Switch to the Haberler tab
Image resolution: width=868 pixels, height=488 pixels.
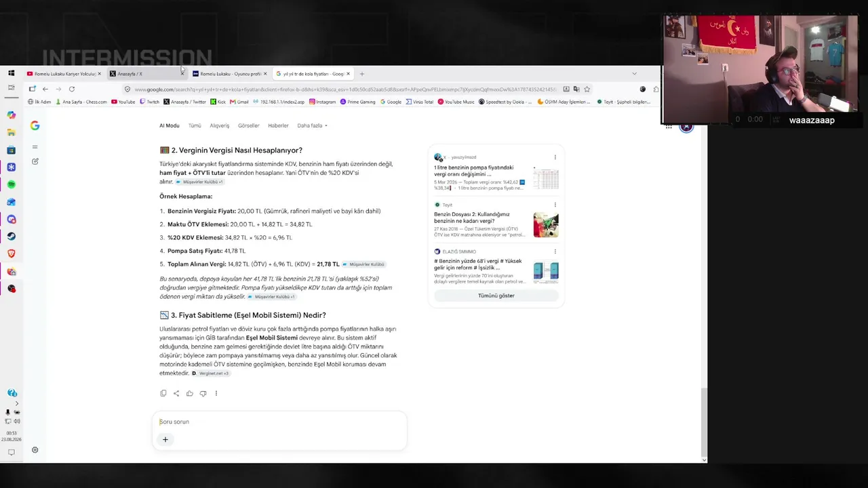[278, 125]
